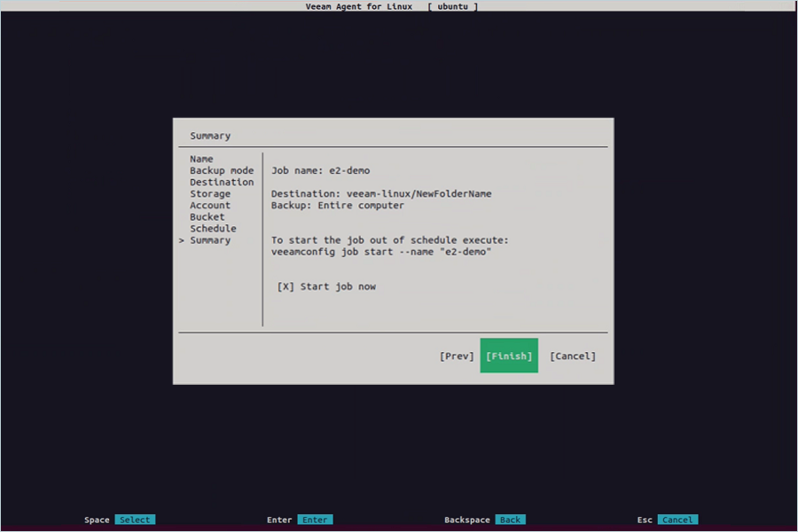Click the Esc Cancel hint in the bottom bar

coord(677,520)
